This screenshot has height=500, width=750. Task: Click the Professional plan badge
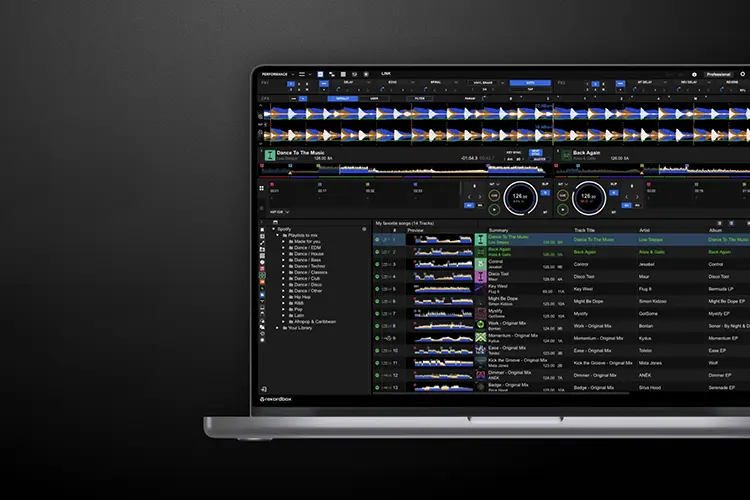click(x=718, y=74)
